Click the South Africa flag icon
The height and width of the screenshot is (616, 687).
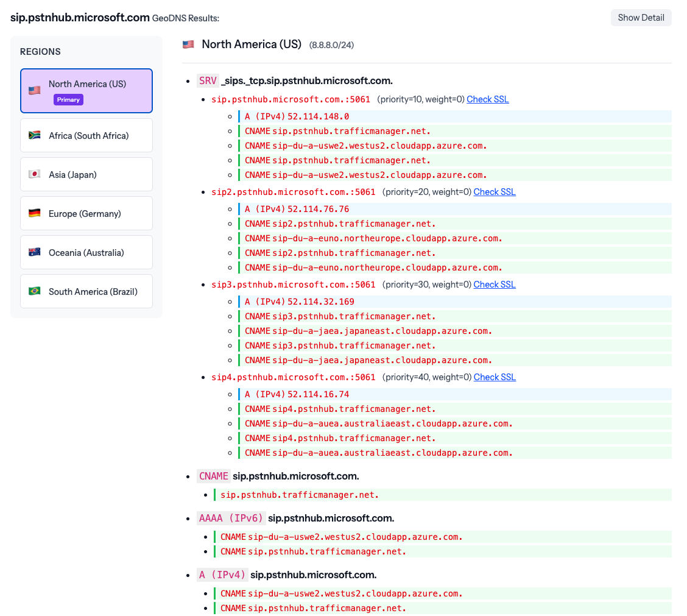35,136
